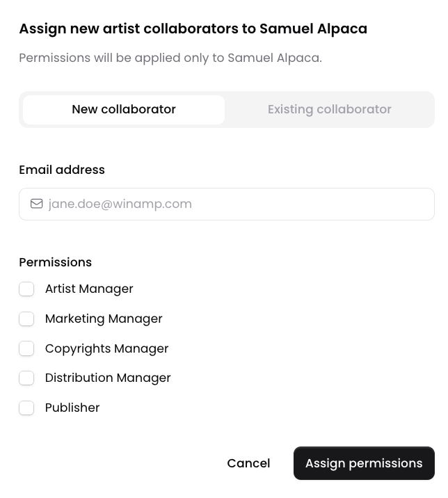
Task: Toggle the Distribution Manager checkbox
Action: (26, 378)
